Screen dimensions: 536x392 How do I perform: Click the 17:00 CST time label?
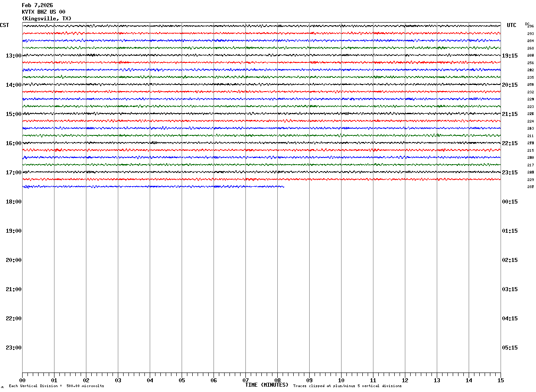click(x=14, y=173)
